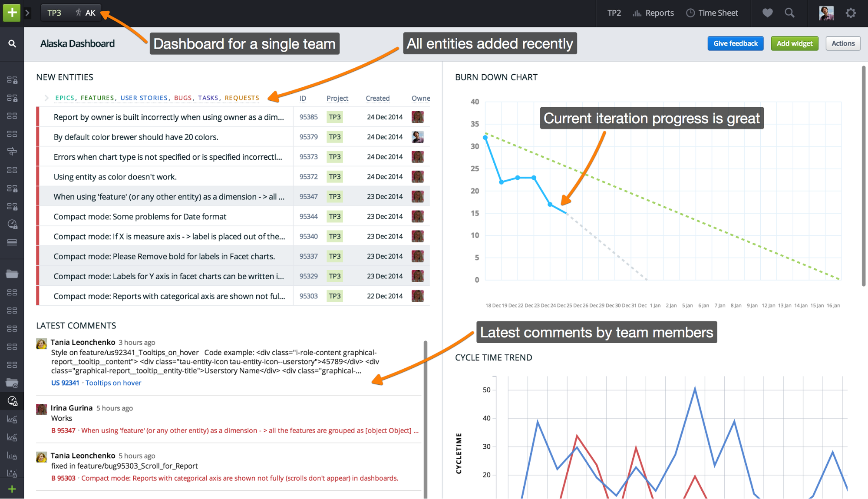Open the left sidebar search icon
868x499 pixels.
click(12, 43)
